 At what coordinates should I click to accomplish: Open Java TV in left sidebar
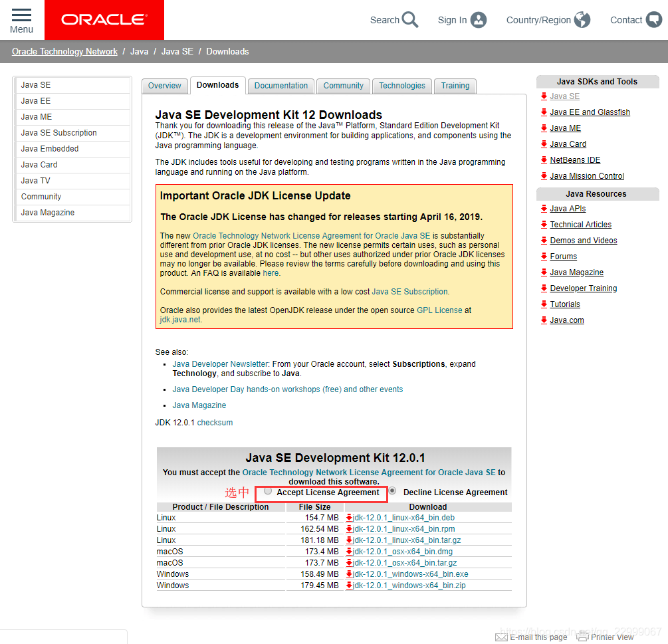pyautogui.click(x=73, y=181)
